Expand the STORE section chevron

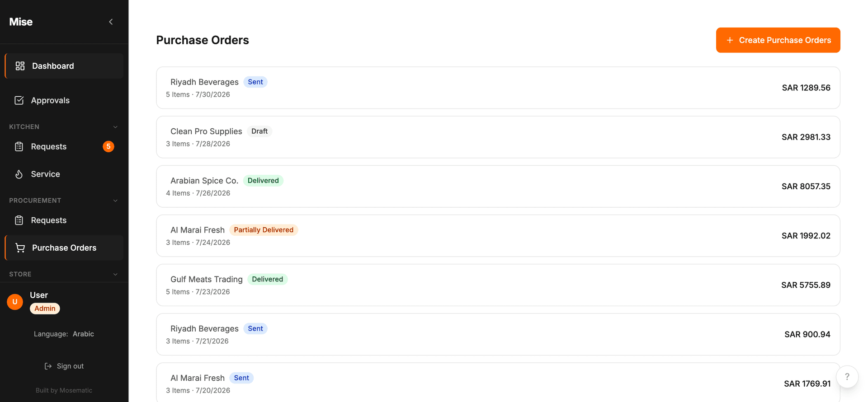(115, 274)
